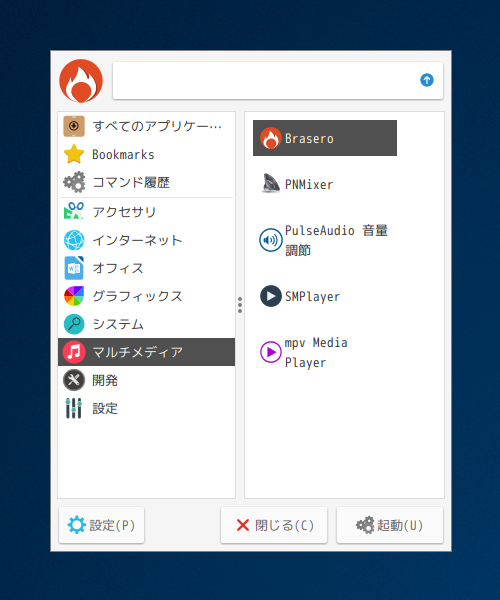Open the 設定 category in sidebar
Viewport: 500px width, 600px height.
coord(147,408)
